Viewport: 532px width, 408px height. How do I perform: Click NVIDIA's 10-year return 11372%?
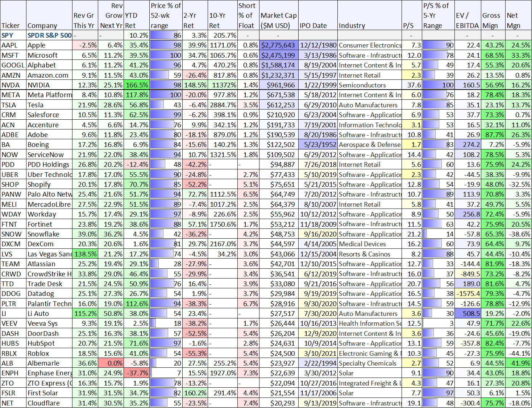point(223,85)
